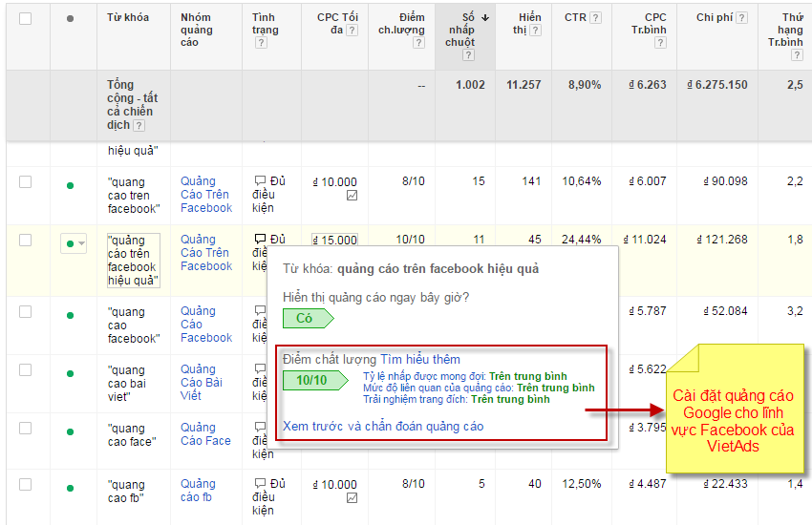Screen dimensions: 812x525
Task: Click green status dot of "quang cao face"
Action: pos(70,431)
